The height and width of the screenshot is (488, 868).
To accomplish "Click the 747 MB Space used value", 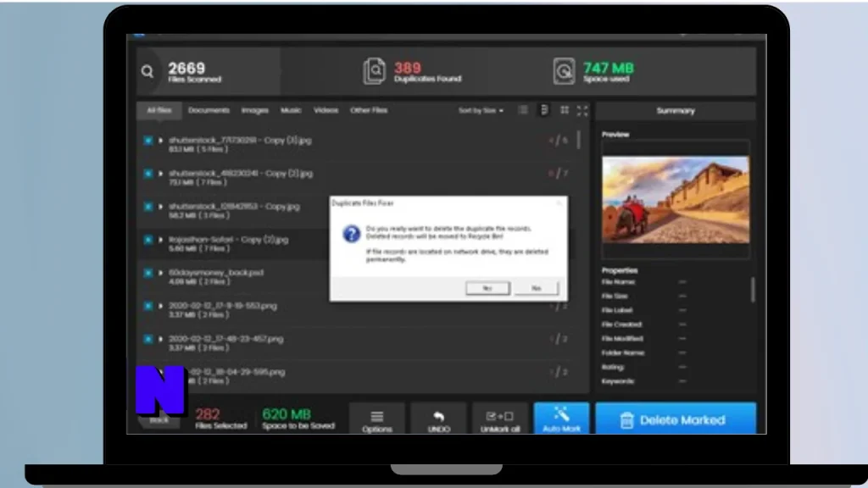I will pos(609,68).
